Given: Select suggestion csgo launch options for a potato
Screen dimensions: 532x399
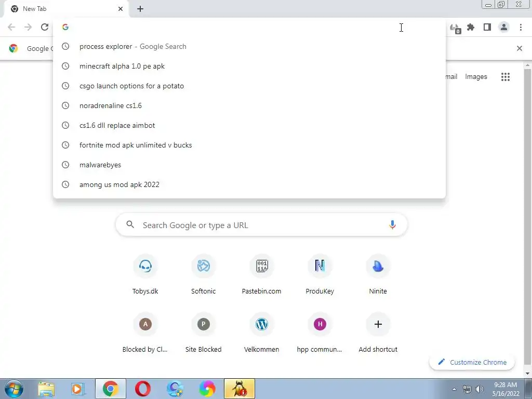Looking at the screenshot, I should point(249,86).
